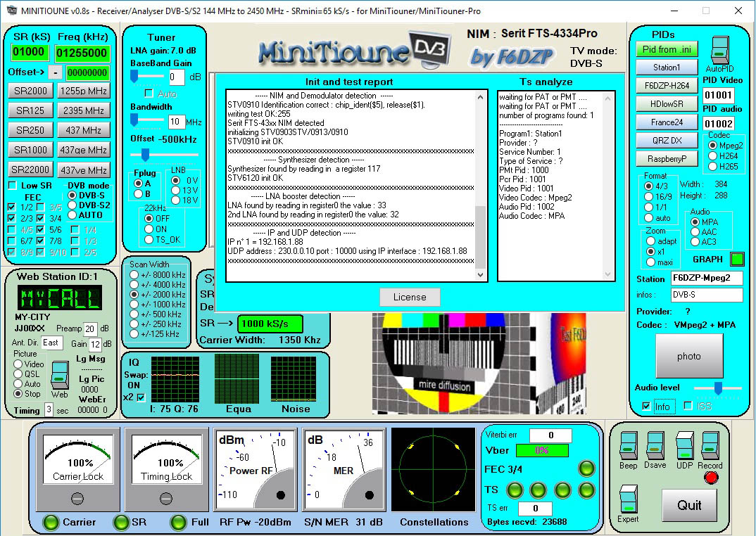Select the 437 MHz frequency preset

click(x=83, y=130)
